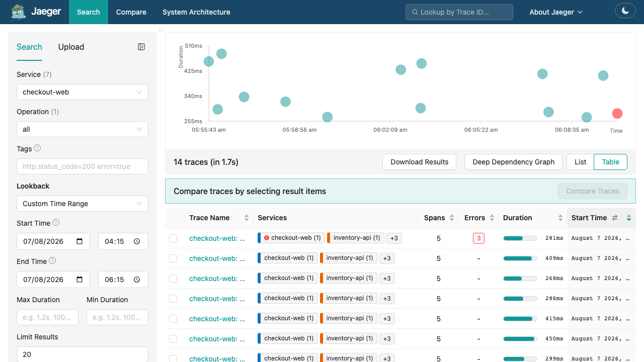Open the clock picker for 04:15 time
Screen dimensions: 644x362
(137, 241)
